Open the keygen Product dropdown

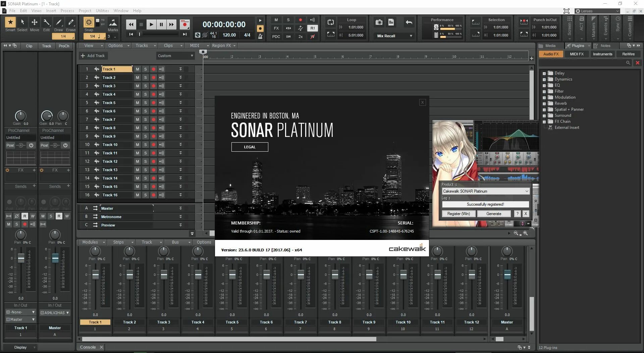(x=485, y=191)
